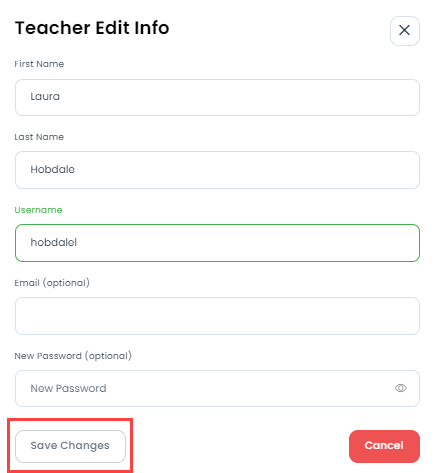Click the 'New Password' placeholder text

point(68,388)
